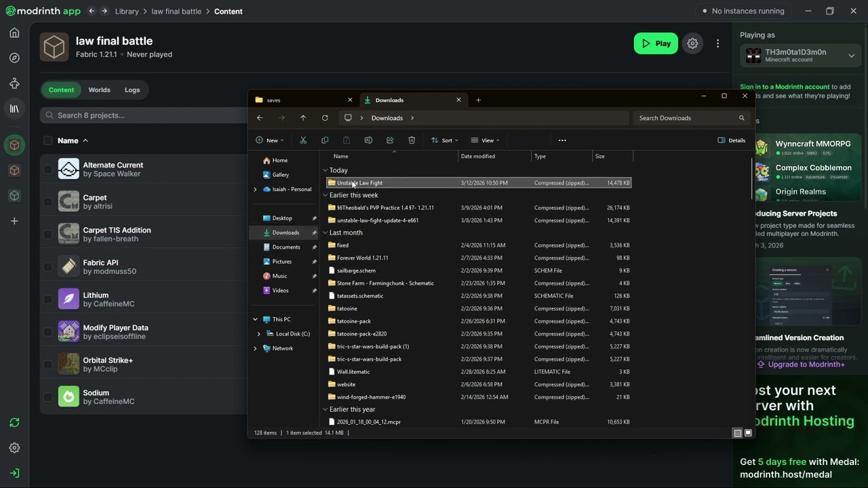Open the View dropdown in File Explorer
This screenshot has width=868, height=488.
[x=485, y=140]
